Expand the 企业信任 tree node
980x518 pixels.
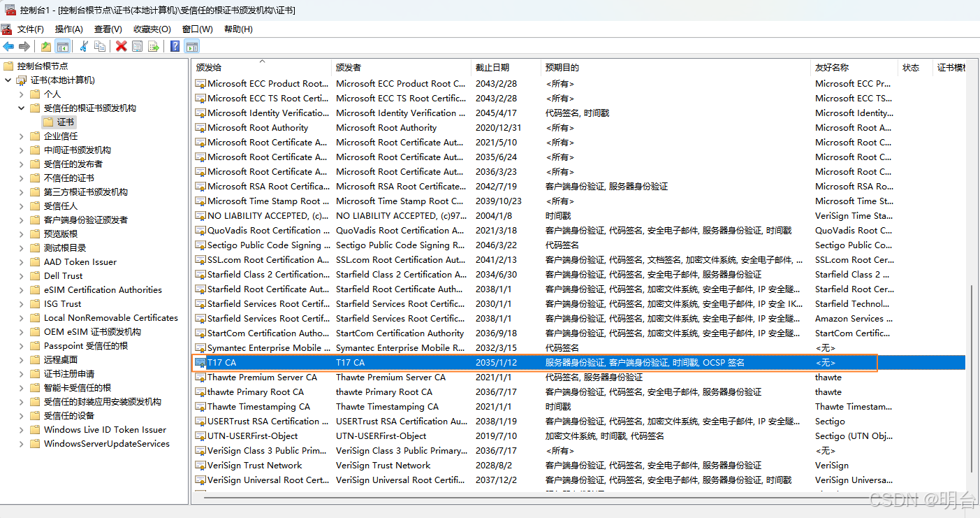click(22, 136)
